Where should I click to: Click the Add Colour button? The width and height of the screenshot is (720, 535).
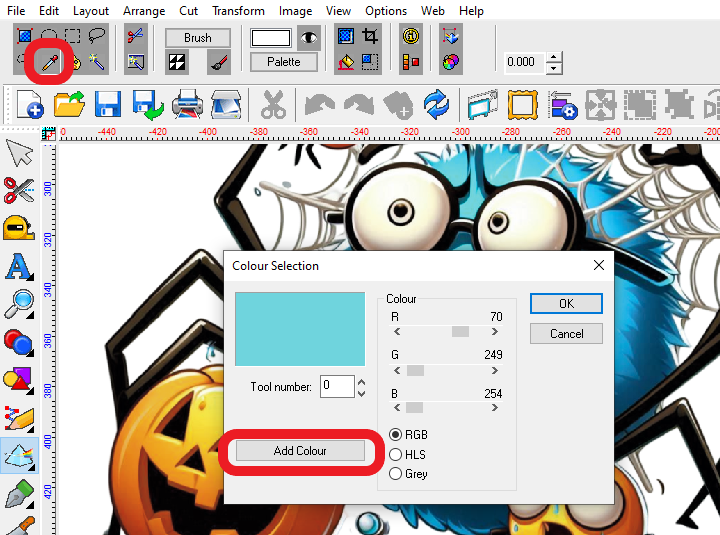(x=300, y=451)
